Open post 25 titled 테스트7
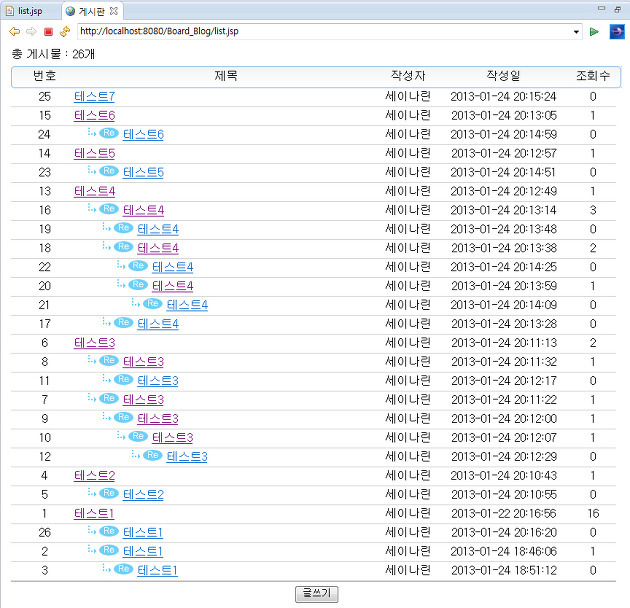 (94, 96)
